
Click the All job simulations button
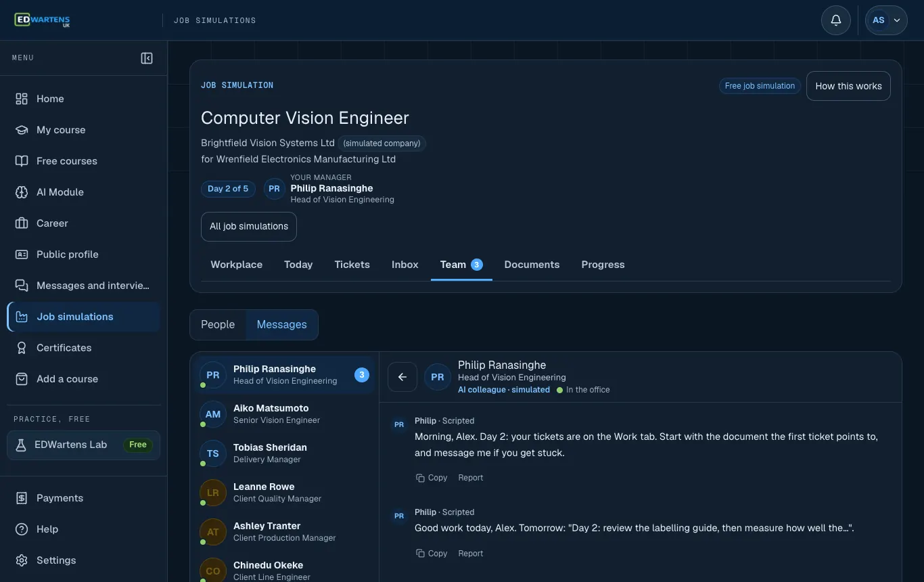click(249, 227)
